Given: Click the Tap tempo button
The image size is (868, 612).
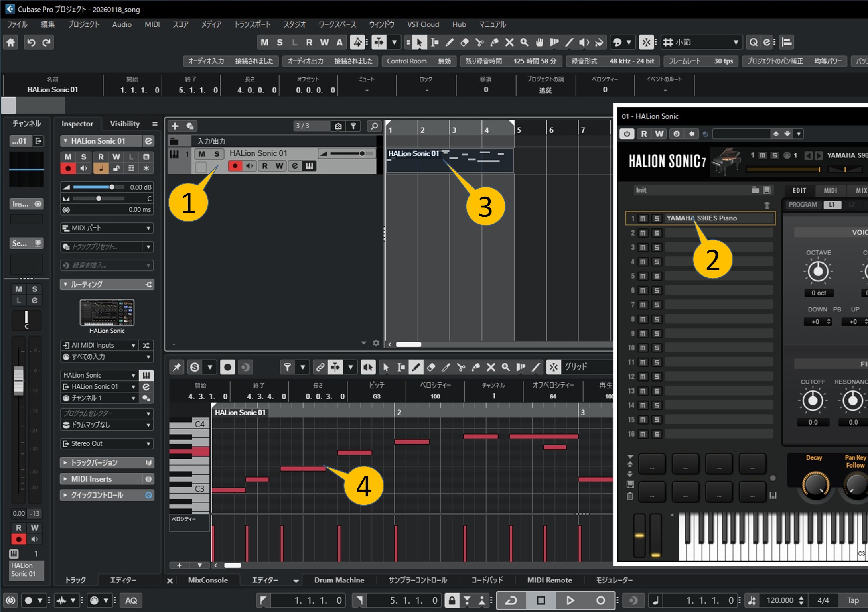Looking at the screenshot, I should tap(853, 600).
